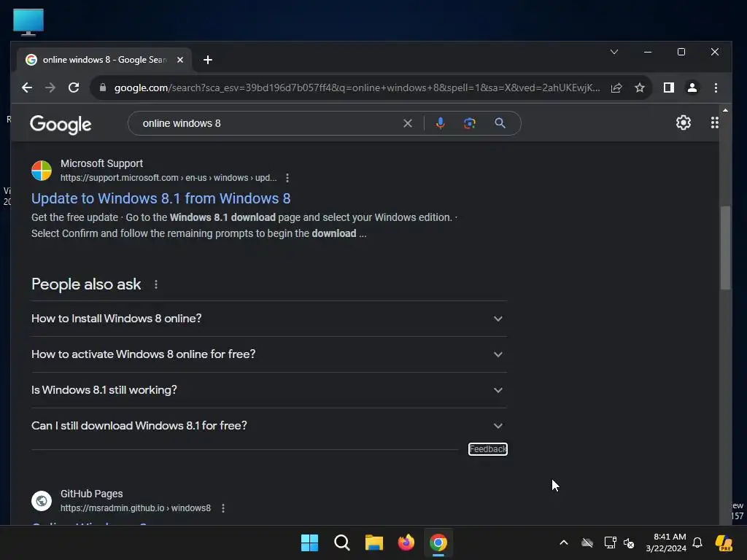Open 'Update to Windows 8.1 from Windows 8'
This screenshot has width=747, height=560.
(x=161, y=198)
